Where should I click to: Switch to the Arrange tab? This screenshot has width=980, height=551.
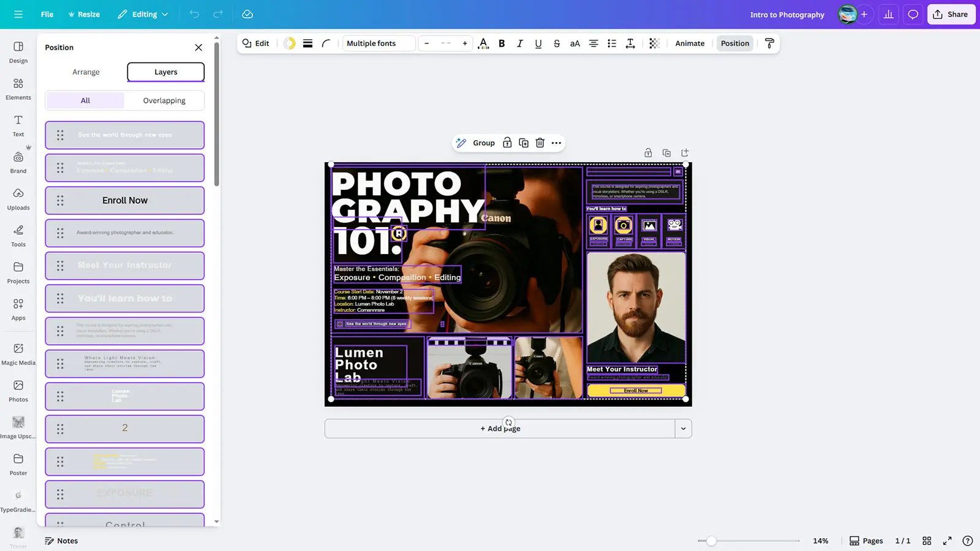click(86, 72)
